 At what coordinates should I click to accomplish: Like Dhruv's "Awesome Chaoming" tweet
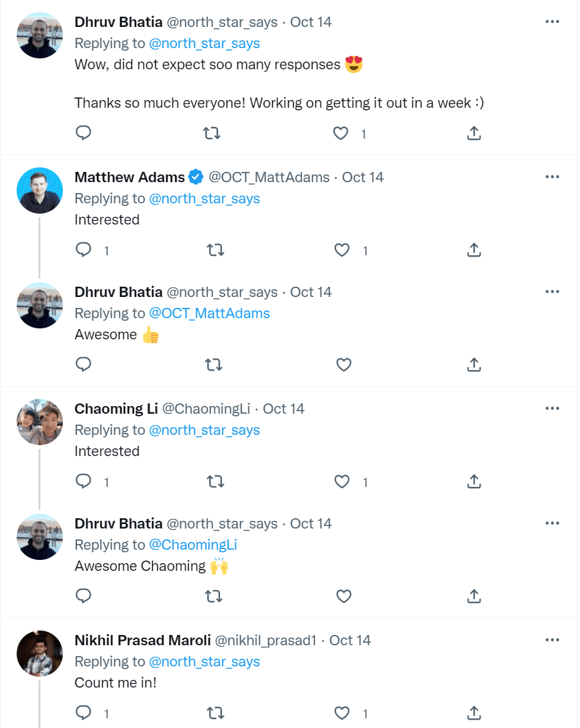coord(344,597)
